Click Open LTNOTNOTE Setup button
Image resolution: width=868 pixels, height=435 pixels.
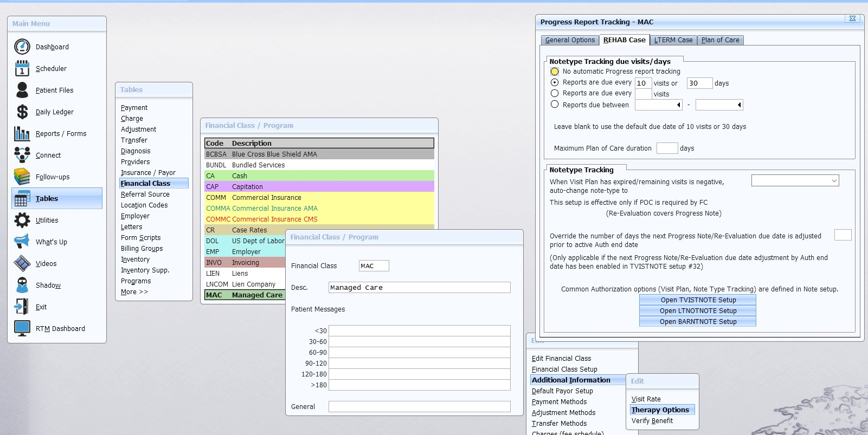pos(698,310)
